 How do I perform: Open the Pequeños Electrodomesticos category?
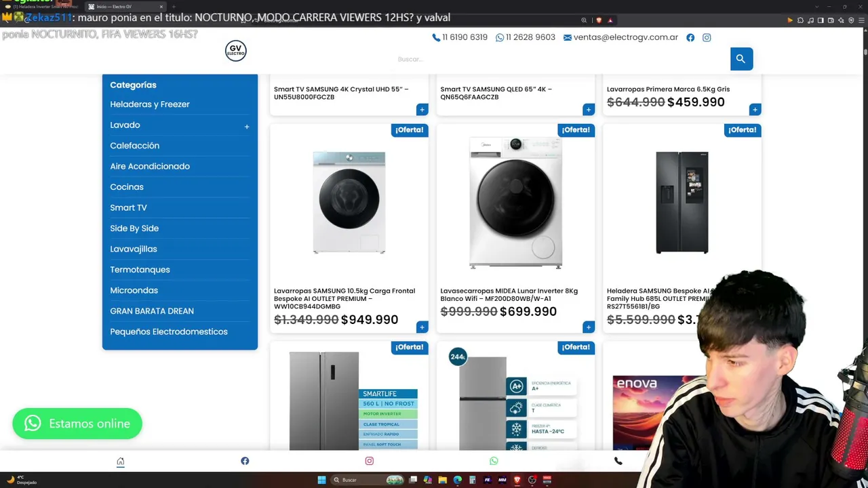click(x=169, y=331)
